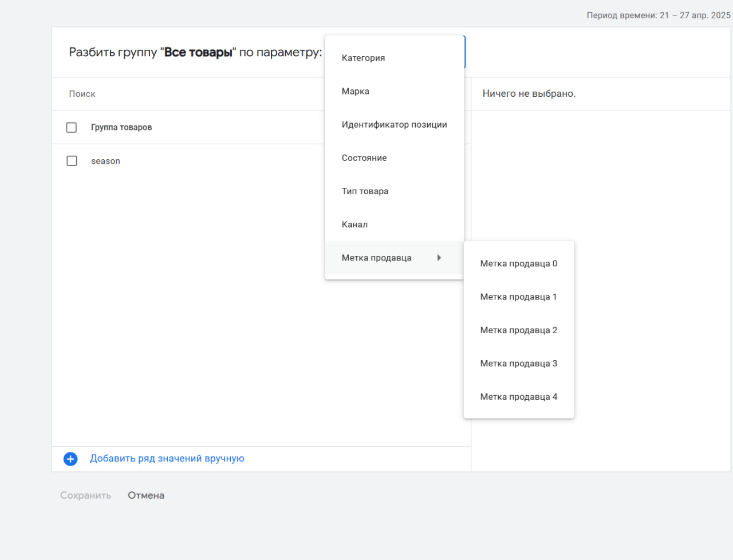Select Метка продавца 1 option
The width and height of the screenshot is (733, 560).
point(519,297)
